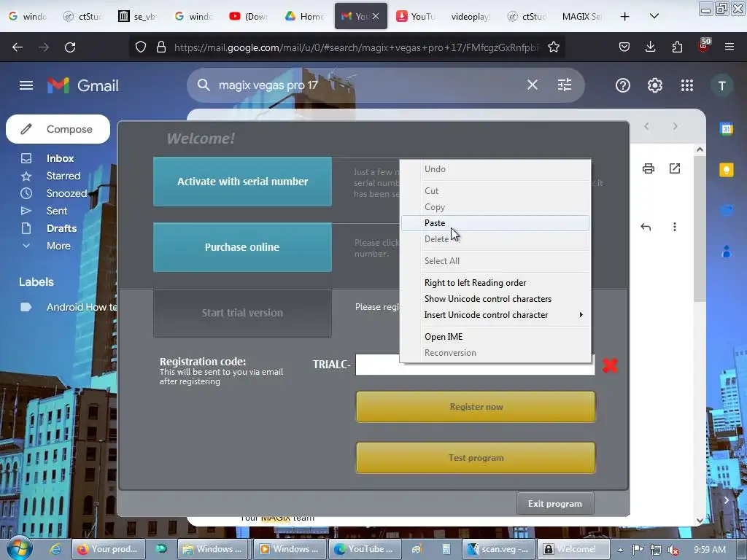Screen dimensions: 747x560
Task: Click the Exit program button
Action: tap(555, 503)
